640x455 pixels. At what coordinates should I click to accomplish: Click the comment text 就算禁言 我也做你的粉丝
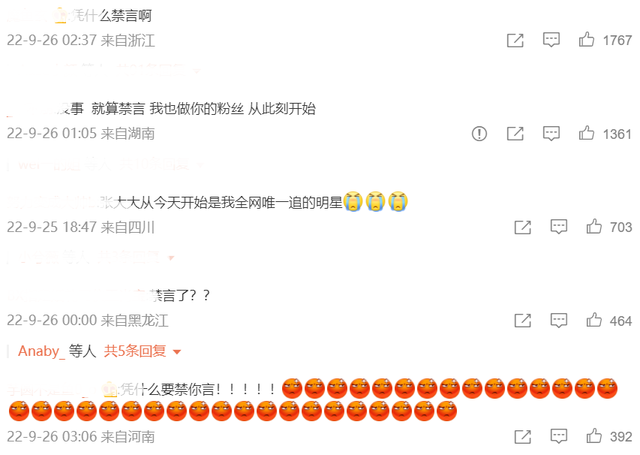168,109
